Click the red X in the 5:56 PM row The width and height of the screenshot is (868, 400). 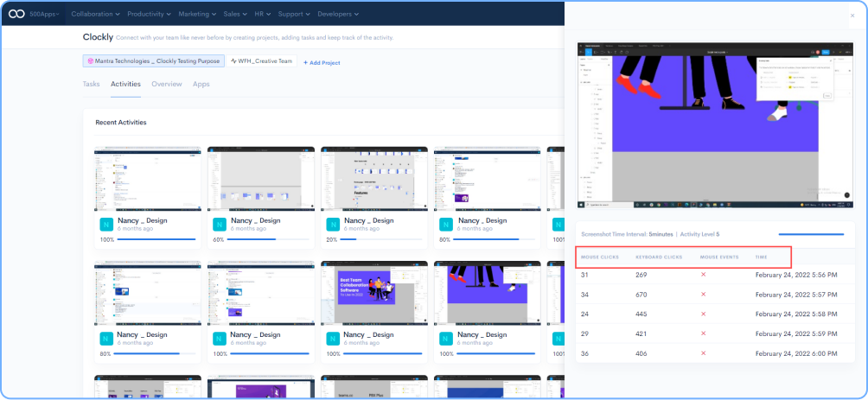tap(704, 275)
